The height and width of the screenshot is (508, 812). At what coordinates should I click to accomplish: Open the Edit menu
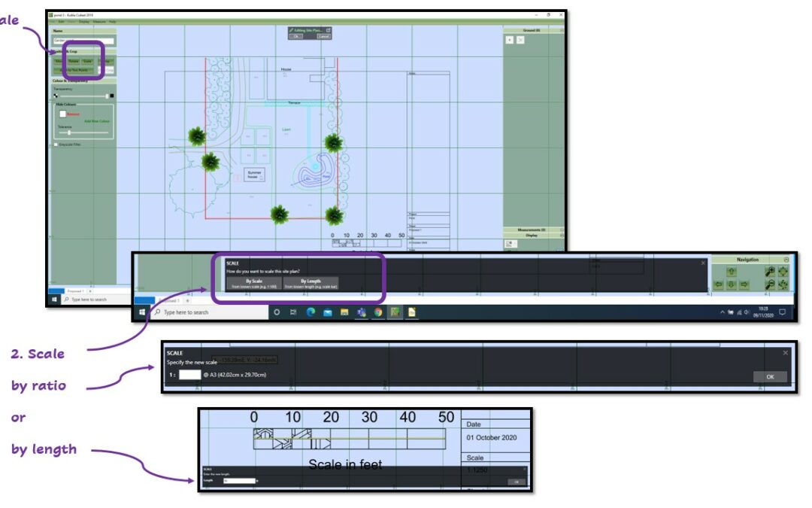[x=61, y=22]
